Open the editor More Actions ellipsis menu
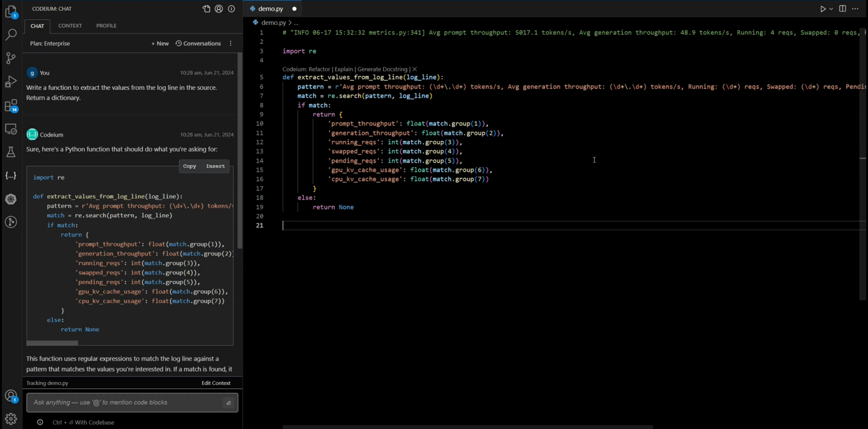 tap(855, 8)
